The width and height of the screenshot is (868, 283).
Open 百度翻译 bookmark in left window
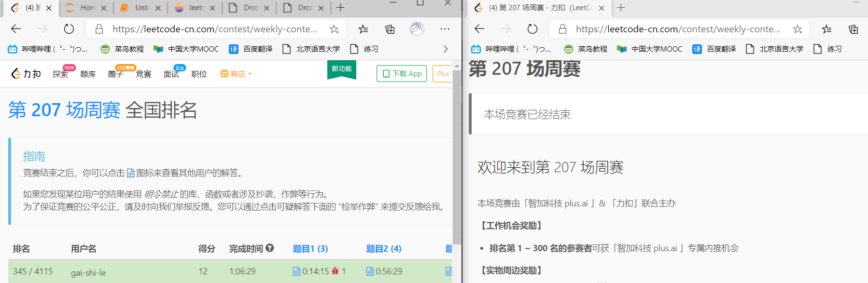coord(251,49)
